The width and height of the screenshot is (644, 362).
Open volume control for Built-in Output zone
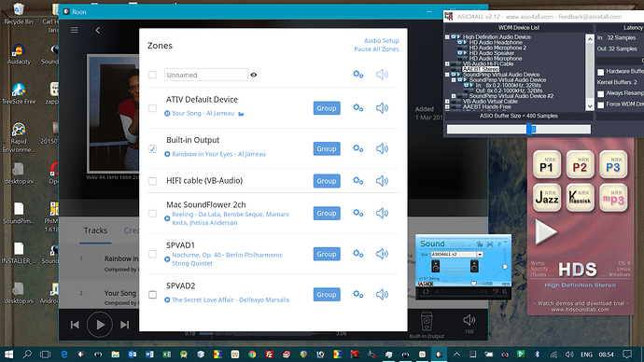pos(382,148)
